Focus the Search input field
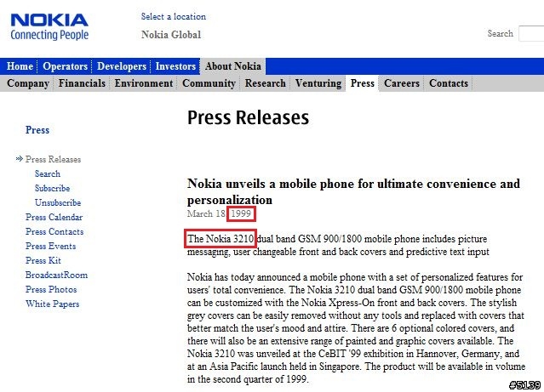 tap(531, 34)
